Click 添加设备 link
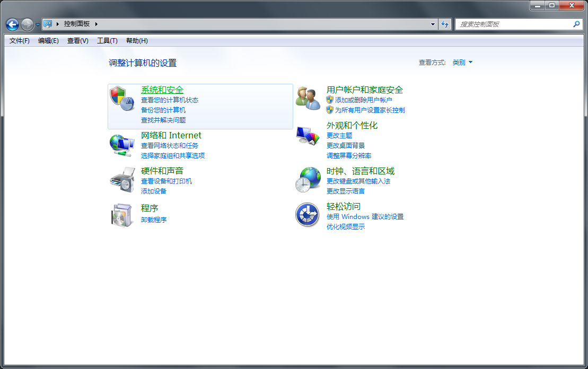 154,191
